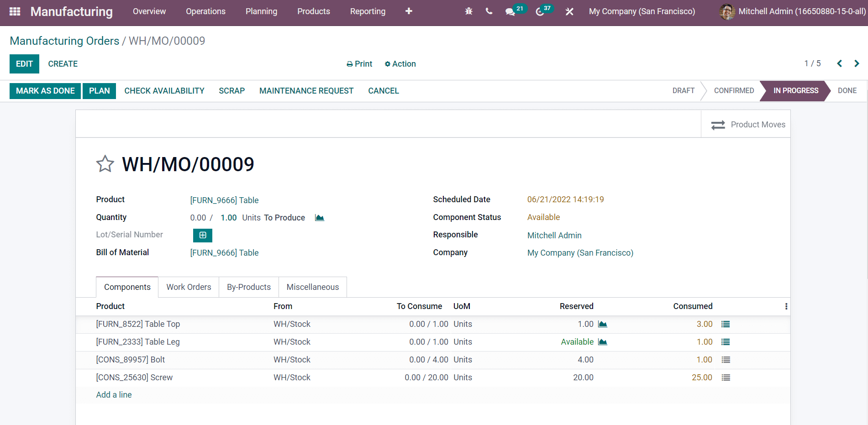Image resolution: width=868 pixels, height=425 pixels.
Task: Click the CREATE button
Action: 63,64
